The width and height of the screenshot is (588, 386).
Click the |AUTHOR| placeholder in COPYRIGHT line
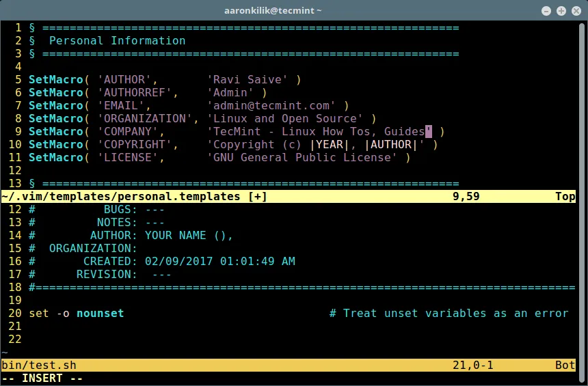click(390, 145)
